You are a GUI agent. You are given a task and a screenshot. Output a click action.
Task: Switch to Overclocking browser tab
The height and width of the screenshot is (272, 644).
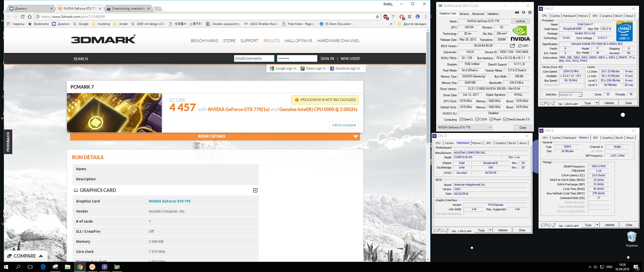[x=128, y=9]
